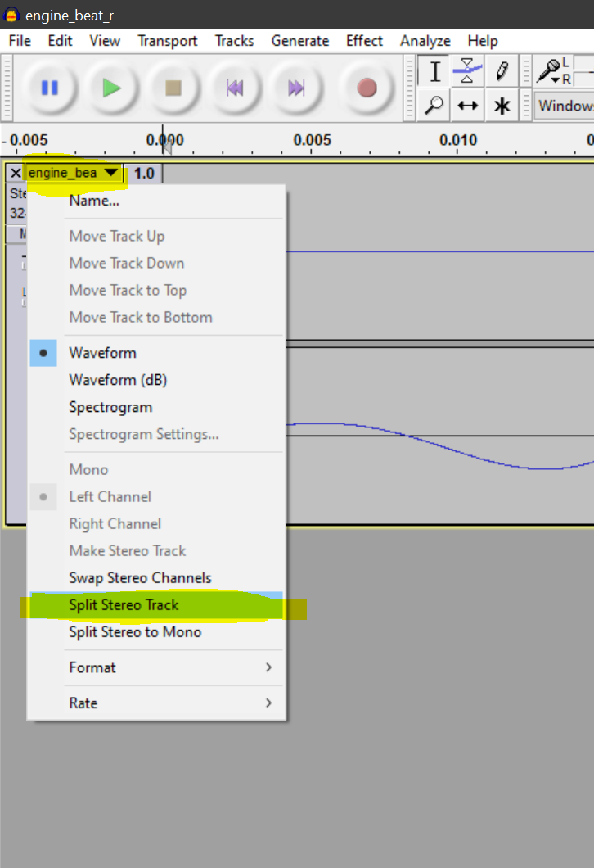Click the transport toolbar grip handle
594x868 pixels.
(7, 88)
